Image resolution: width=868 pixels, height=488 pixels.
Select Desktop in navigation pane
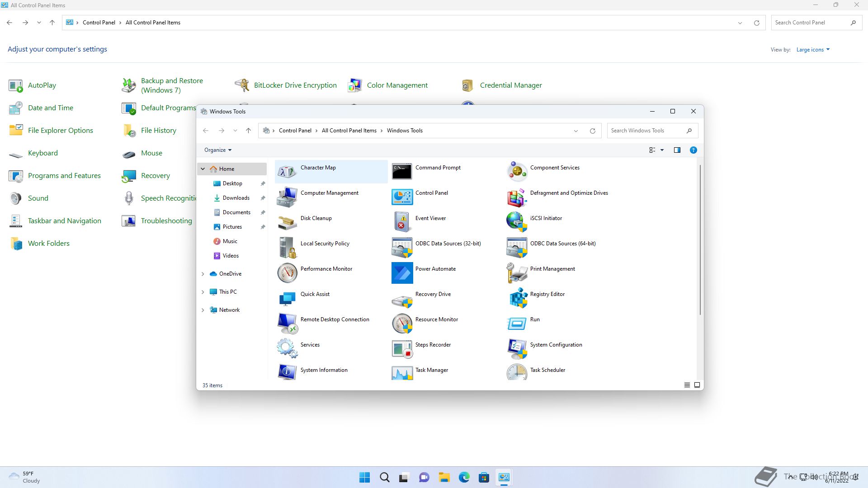(x=232, y=183)
